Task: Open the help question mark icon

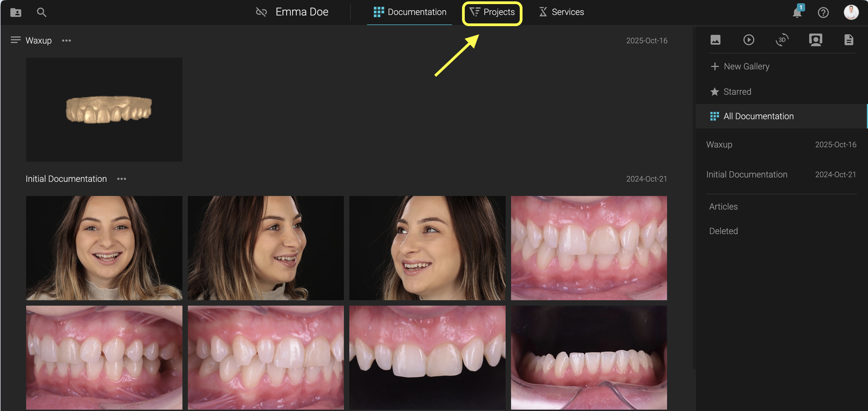Action: [823, 13]
